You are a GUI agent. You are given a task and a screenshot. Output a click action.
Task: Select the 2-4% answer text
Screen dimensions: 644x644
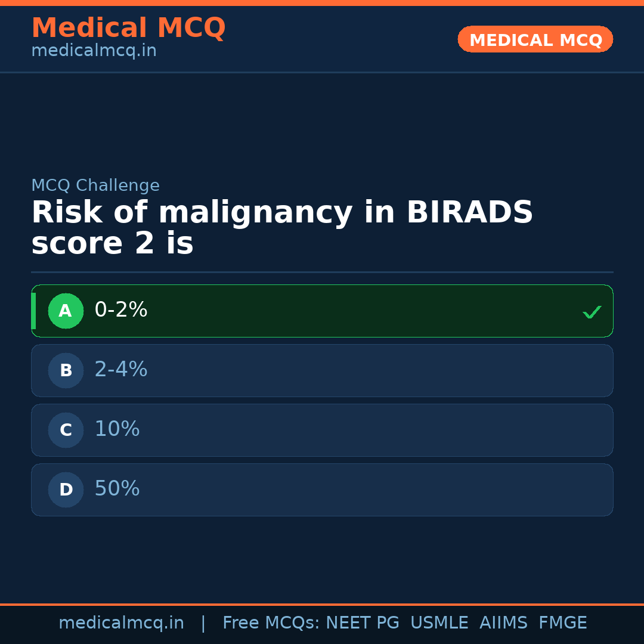tap(121, 370)
